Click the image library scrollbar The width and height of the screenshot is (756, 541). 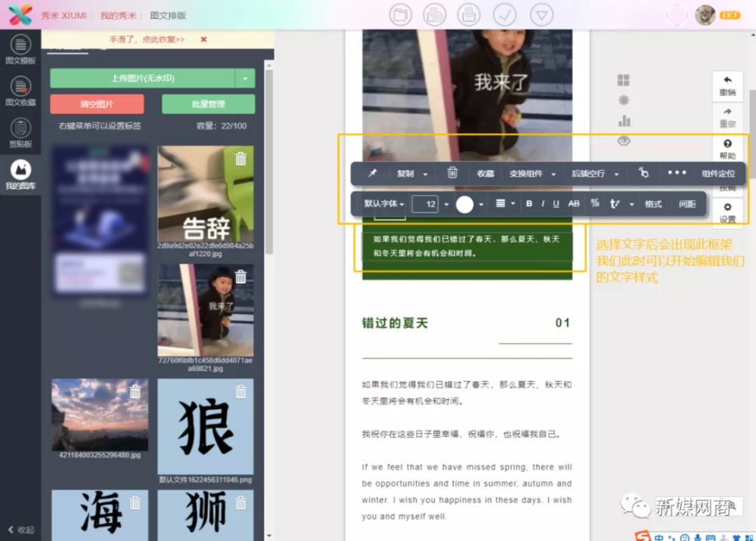point(269,162)
